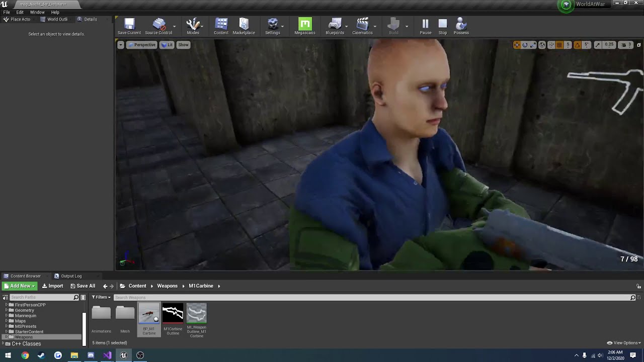Select the rotate gizmo mode in viewport

click(x=525, y=45)
